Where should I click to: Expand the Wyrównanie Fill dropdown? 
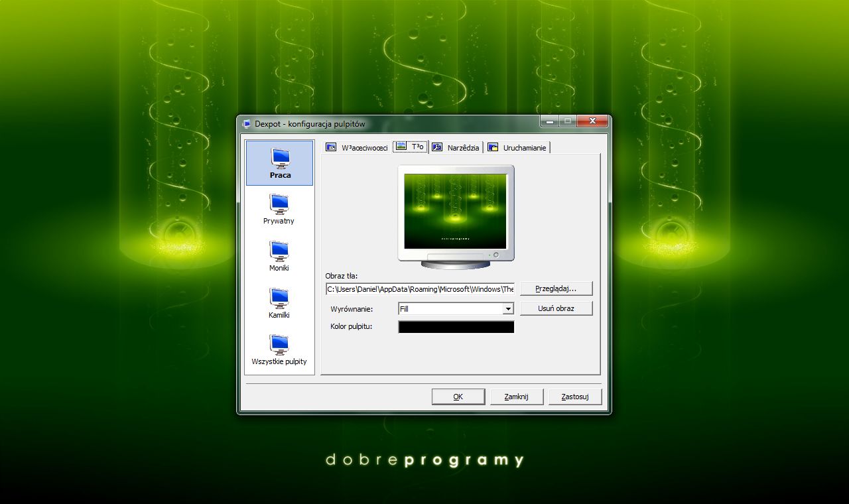(508, 309)
